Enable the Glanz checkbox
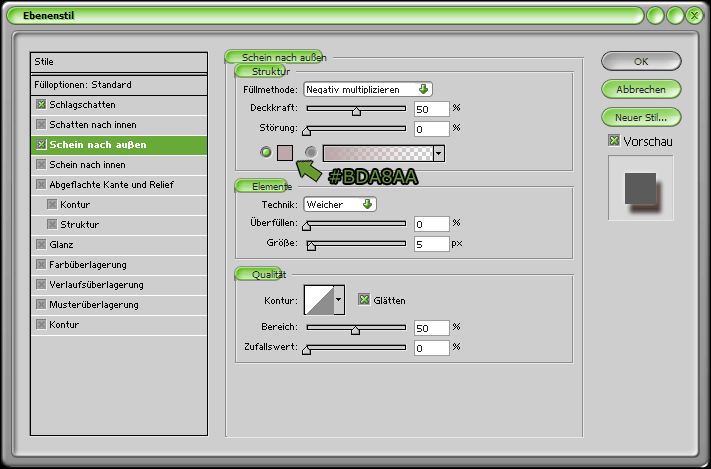This screenshot has height=469, width=711. tap(41, 244)
